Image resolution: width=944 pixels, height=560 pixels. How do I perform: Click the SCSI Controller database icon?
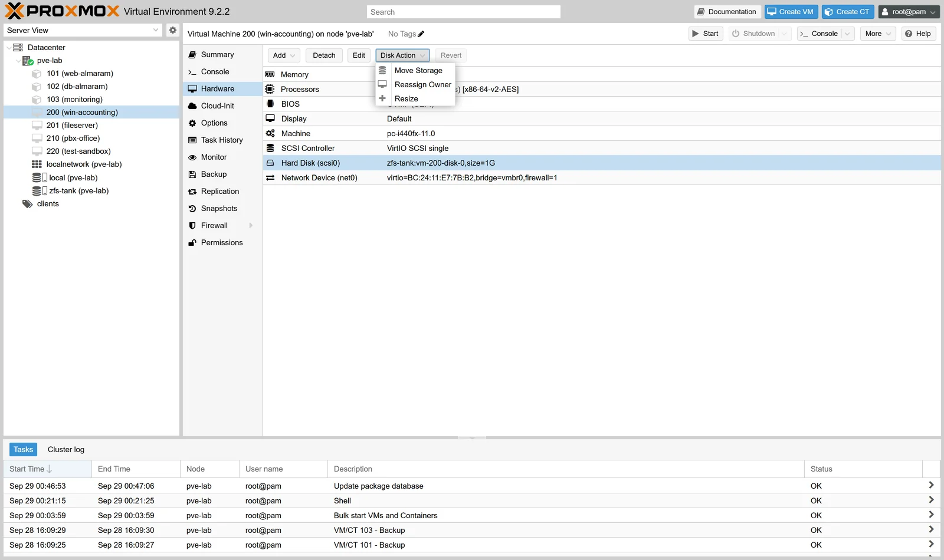270,148
